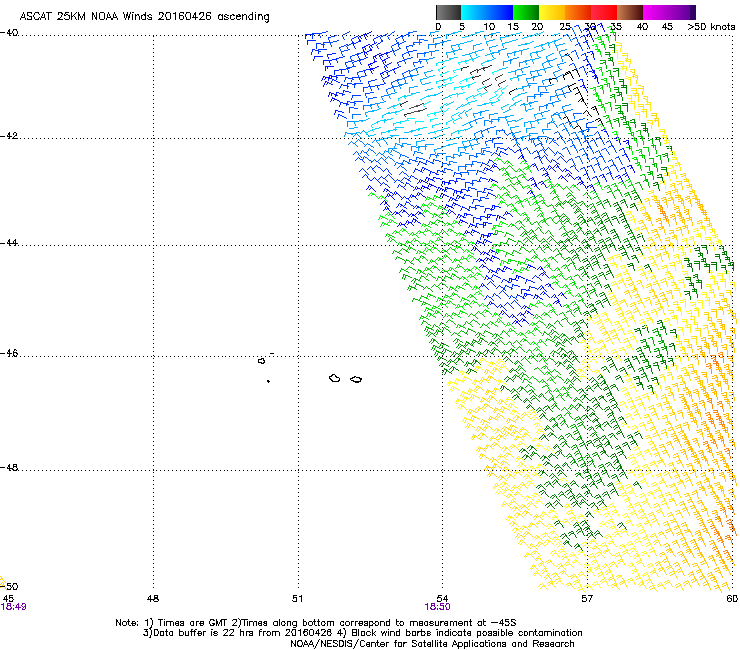Select the blue 10–15 knots legend swatch

(500, 12)
